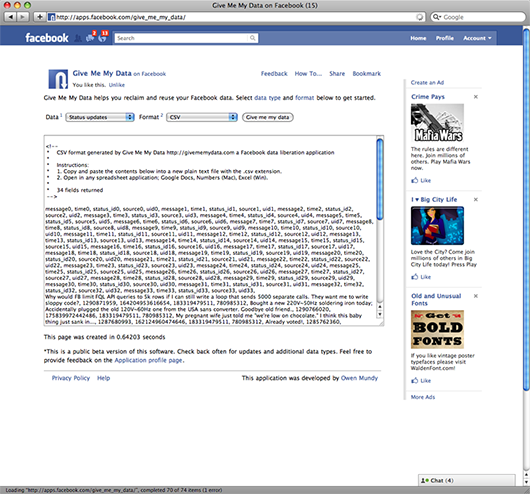
Task: Click the Mafia Wars ad image
Action: (437, 123)
